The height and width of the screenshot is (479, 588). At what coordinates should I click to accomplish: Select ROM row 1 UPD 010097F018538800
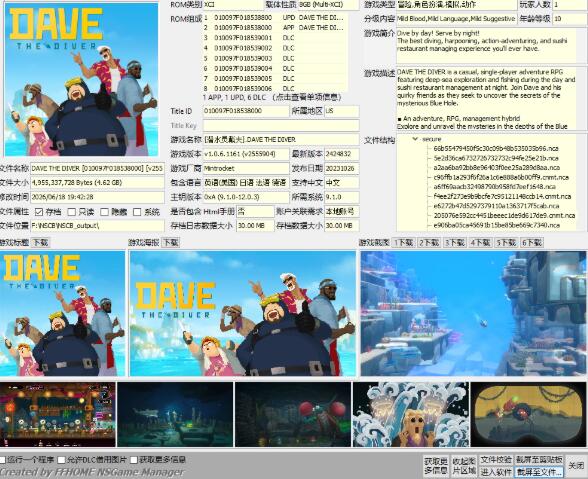point(275,18)
